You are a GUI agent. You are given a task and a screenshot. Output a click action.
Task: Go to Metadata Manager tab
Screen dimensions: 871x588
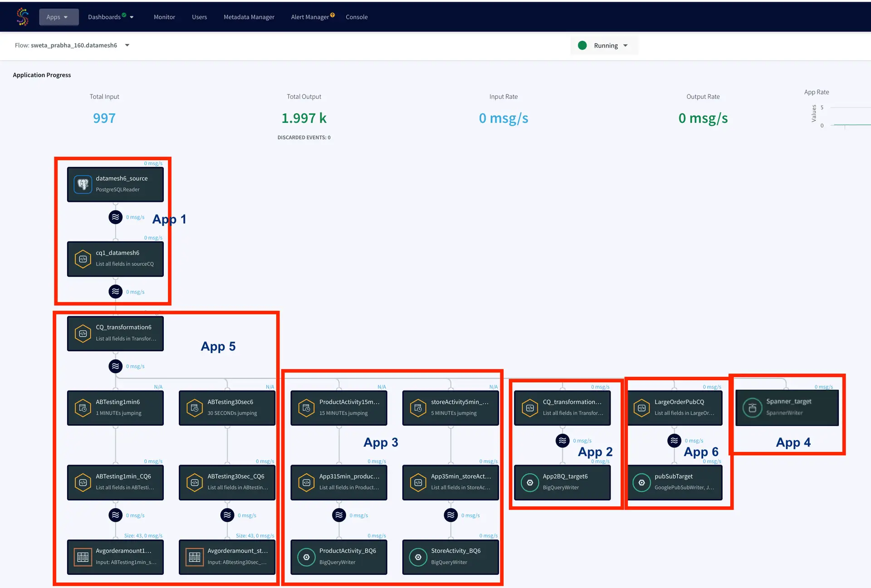[249, 17]
